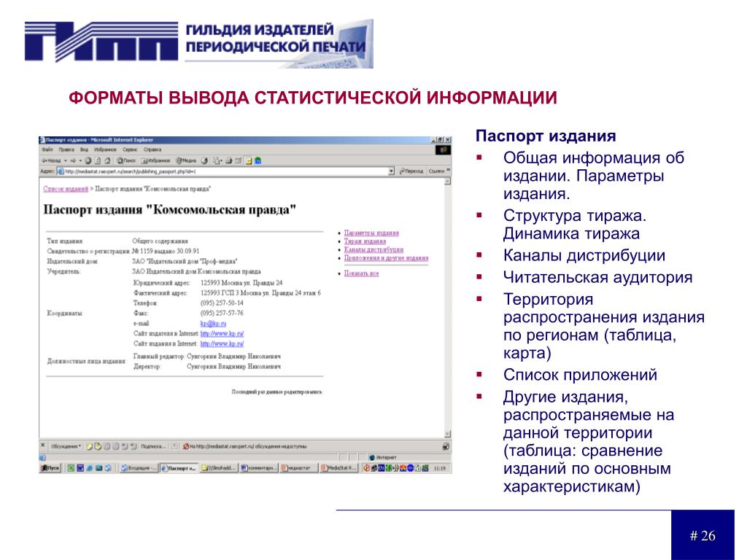This screenshot has height=560, width=747.
Task: Open the publication's site link (Сайт издания)
Action: pyautogui.click(x=222, y=343)
